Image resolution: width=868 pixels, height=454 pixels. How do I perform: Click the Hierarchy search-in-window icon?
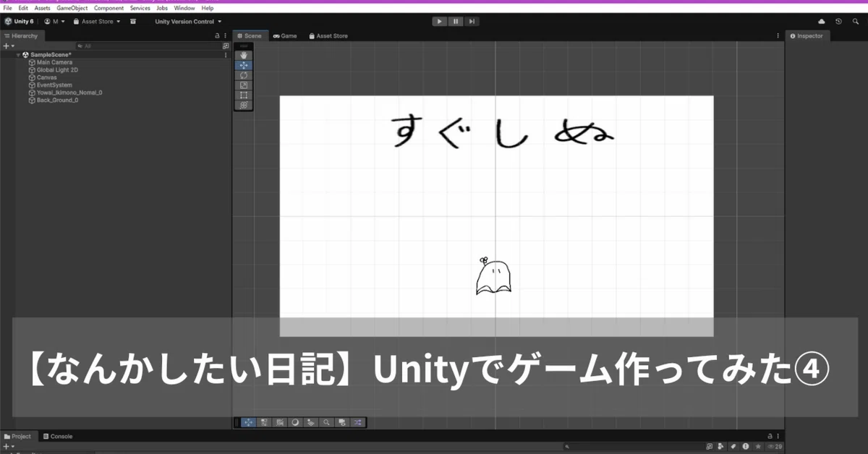pyautogui.click(x=226, y=46)
